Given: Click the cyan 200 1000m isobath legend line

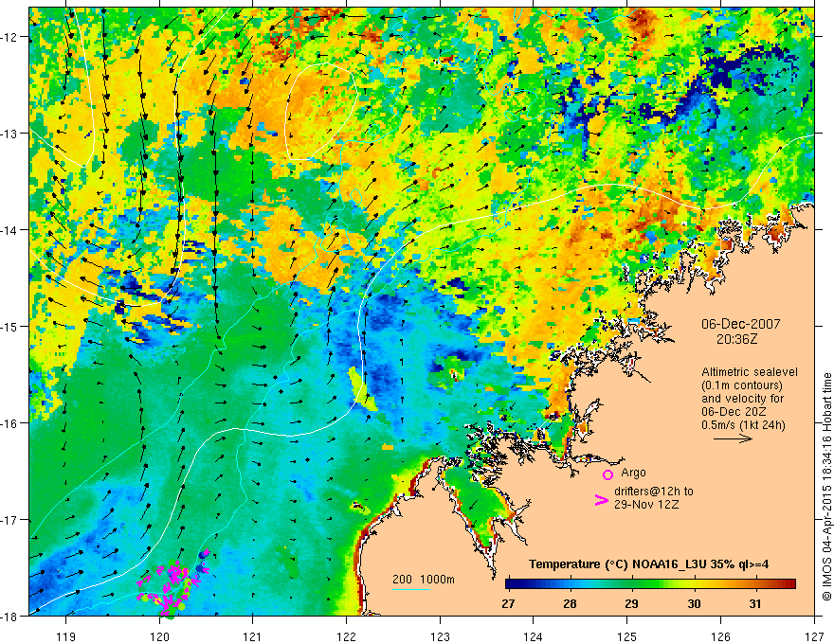Looking at the screenshot, I should coord(410,589).
